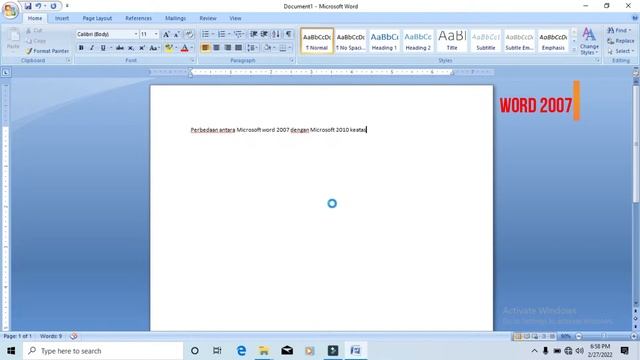Click Zoom Out minus button

[x=578, y=336]
